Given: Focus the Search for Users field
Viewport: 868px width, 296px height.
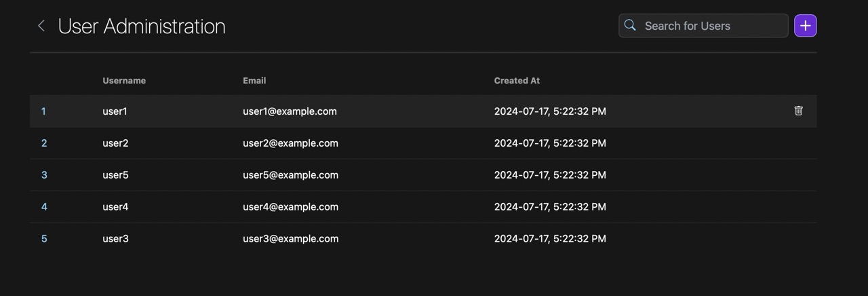Looking at the screenshot, I should click(712, 26).
